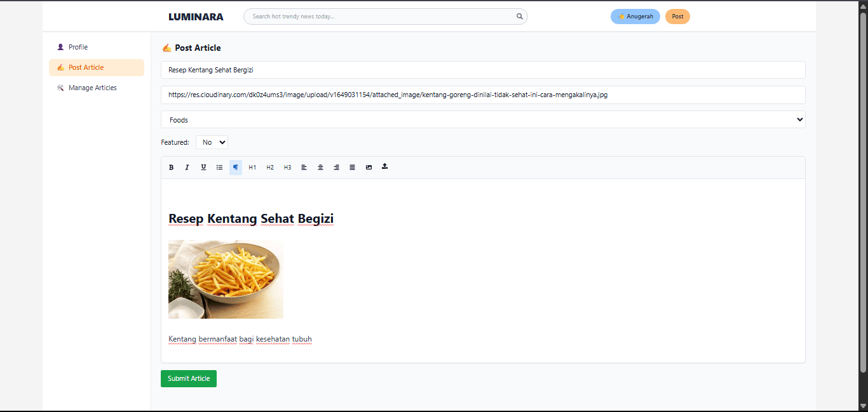Insert image via the picture icon
This screenshot has height=412, width=868.
coord(369,168)
